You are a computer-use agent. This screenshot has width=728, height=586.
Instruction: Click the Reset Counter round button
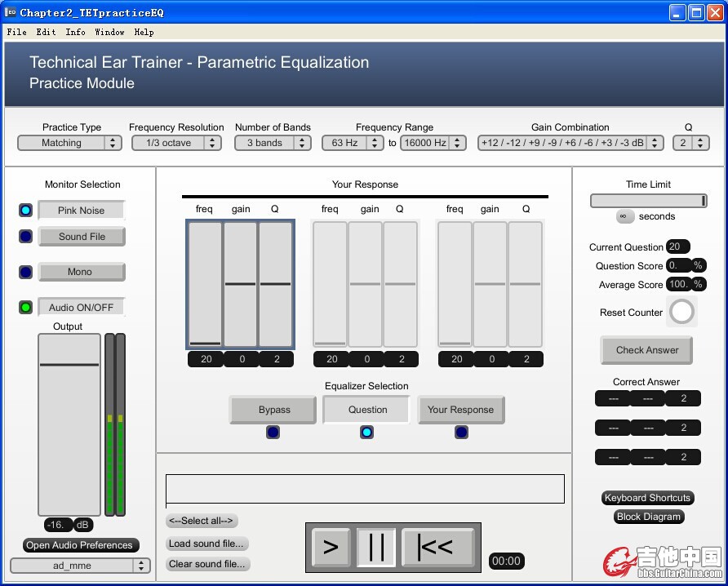681,311
